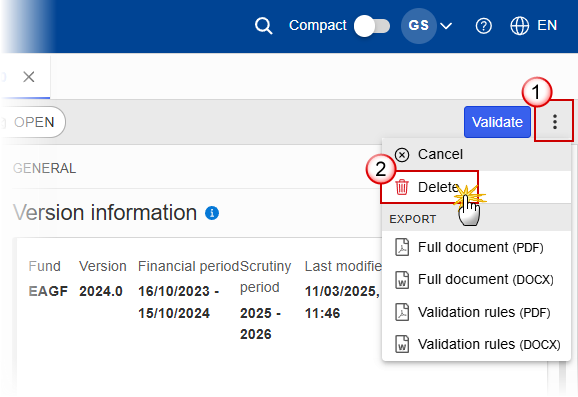The image size is (578, 397).
Task: Export Full document as DOCX
Action: click(x=476, y=280)
